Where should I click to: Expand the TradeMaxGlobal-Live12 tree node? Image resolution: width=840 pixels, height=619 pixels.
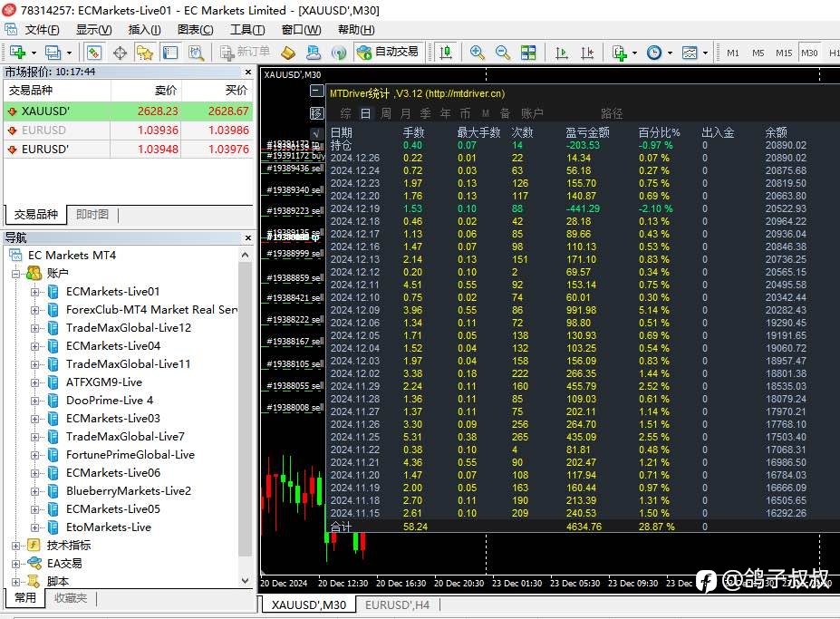click(34, 328)
